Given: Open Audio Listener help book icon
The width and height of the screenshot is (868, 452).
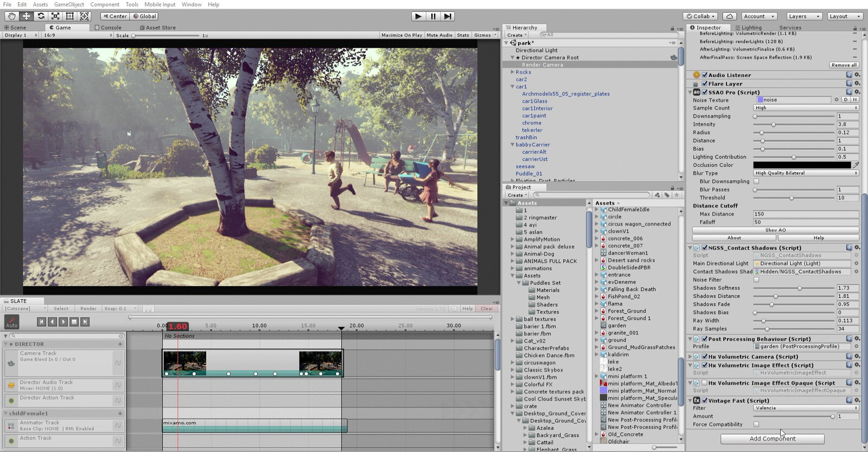Looking at the screenshot, I should pos(849,75).
